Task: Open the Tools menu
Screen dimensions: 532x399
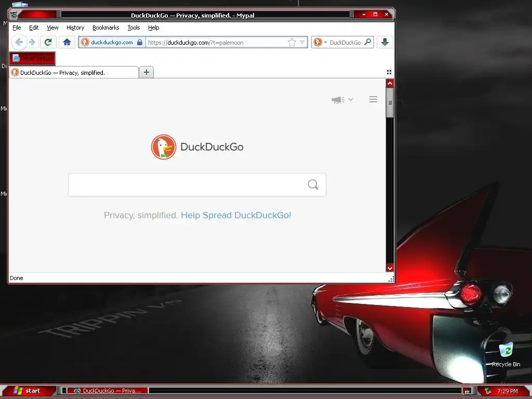Action: coord(134,28)
